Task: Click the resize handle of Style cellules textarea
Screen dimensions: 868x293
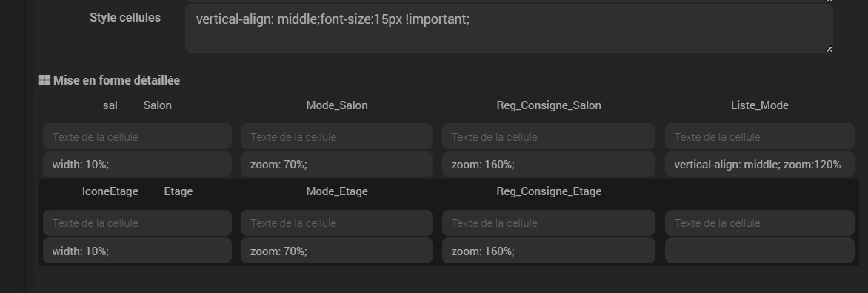Action: pyautogui.click(x=829, y=49)
